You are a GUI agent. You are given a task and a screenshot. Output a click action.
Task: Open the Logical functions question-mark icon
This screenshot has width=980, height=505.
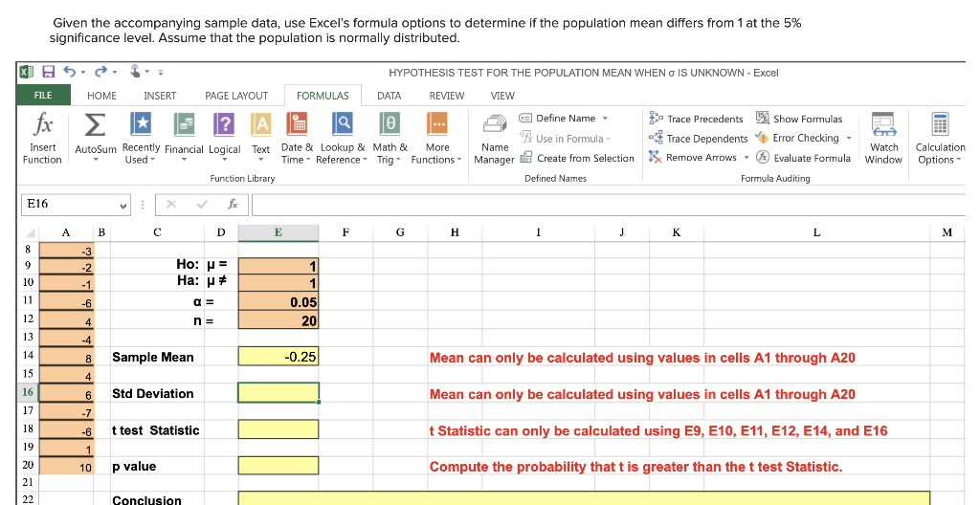click(x=224, y=124)
